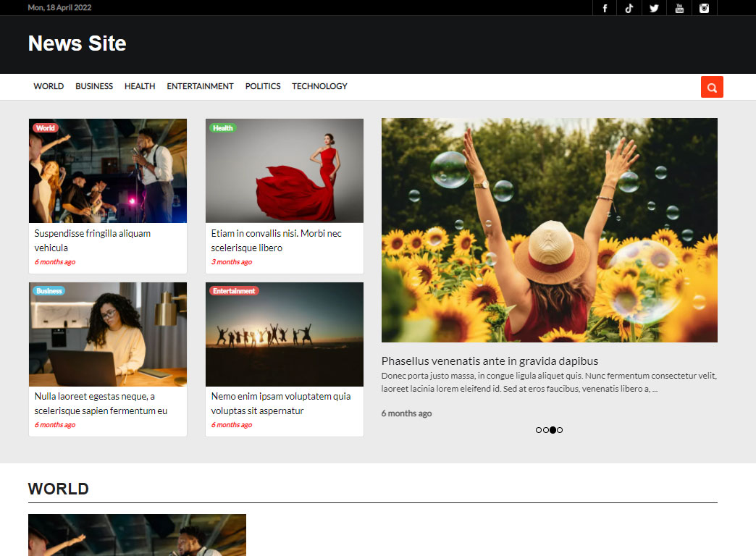Open the Facebook social icon
The height and width of the screenshot is (556, 756).
point(604,8)
